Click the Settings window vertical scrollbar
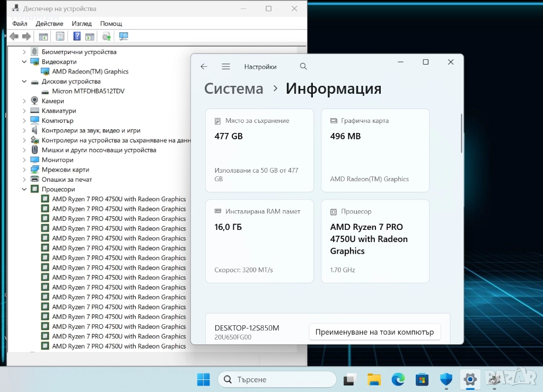The width and height of the screenshot is (543, 392). [461, 132]
